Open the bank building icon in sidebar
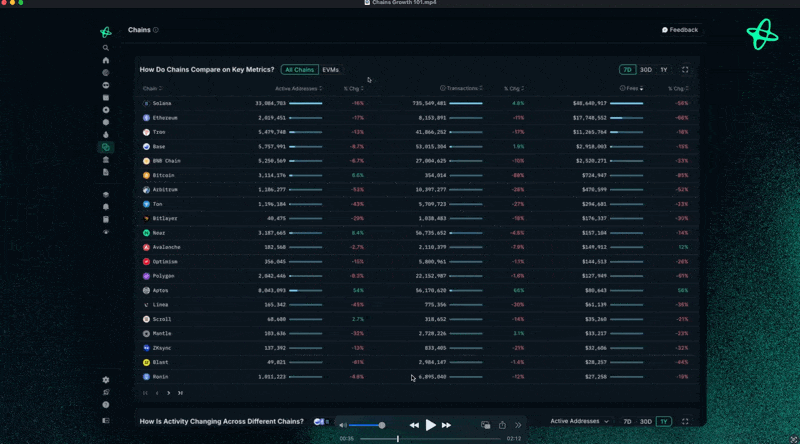 click(106, 160)
